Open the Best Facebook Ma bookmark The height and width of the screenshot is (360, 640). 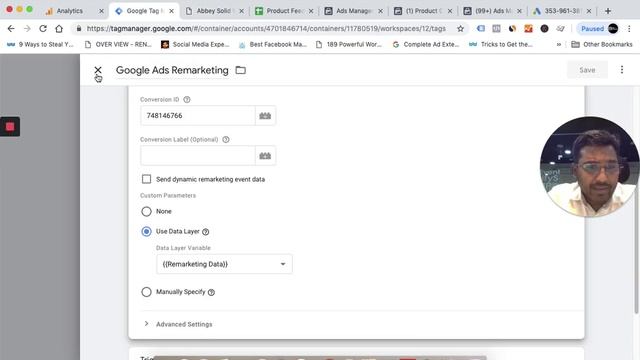[x=273, y=44]
